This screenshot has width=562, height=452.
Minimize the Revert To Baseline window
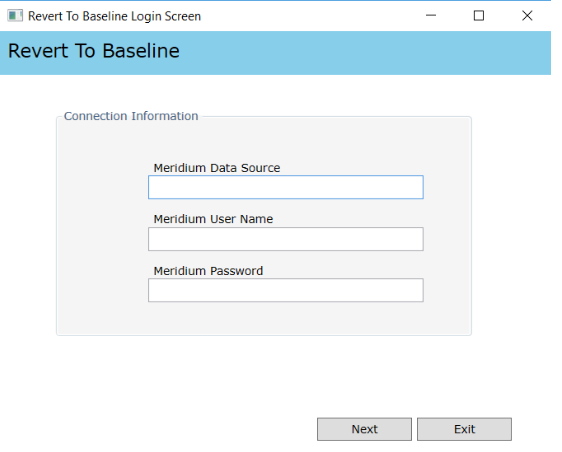tap(431, 15)
